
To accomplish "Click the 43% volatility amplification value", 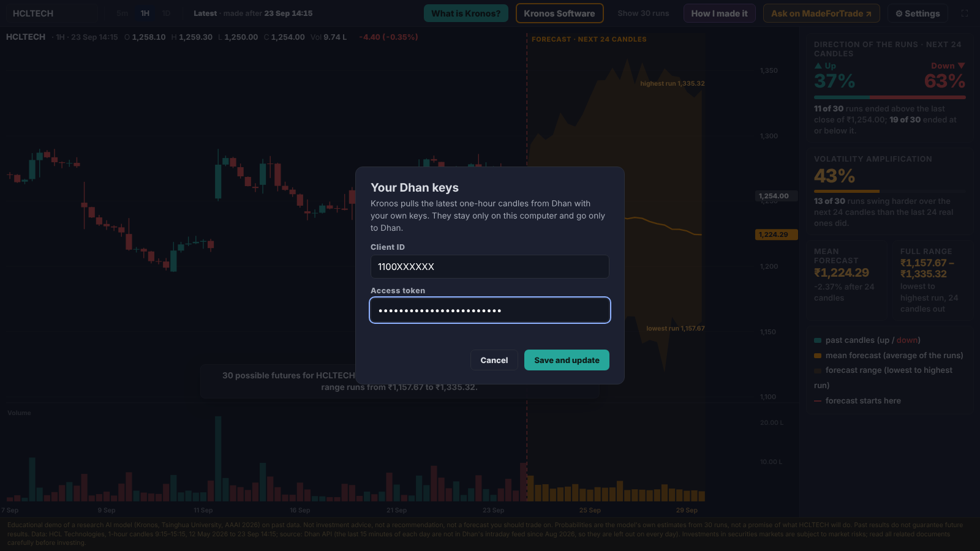I will coord(834,176).
